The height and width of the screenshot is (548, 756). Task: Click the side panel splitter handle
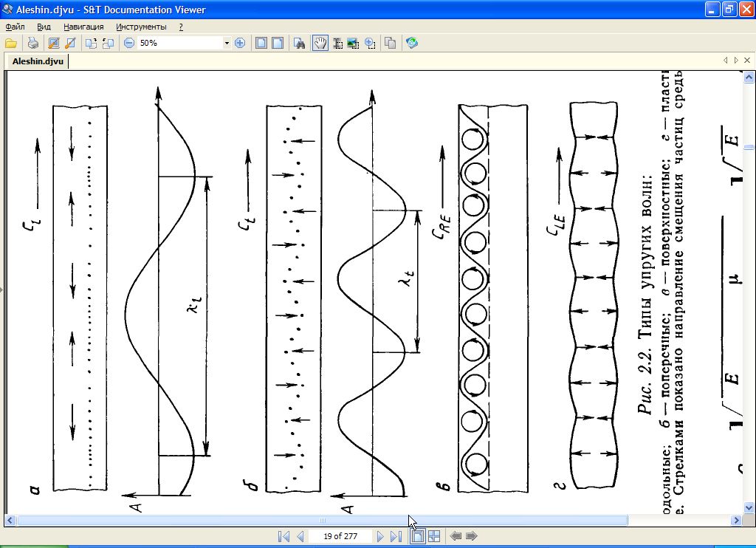2,290
